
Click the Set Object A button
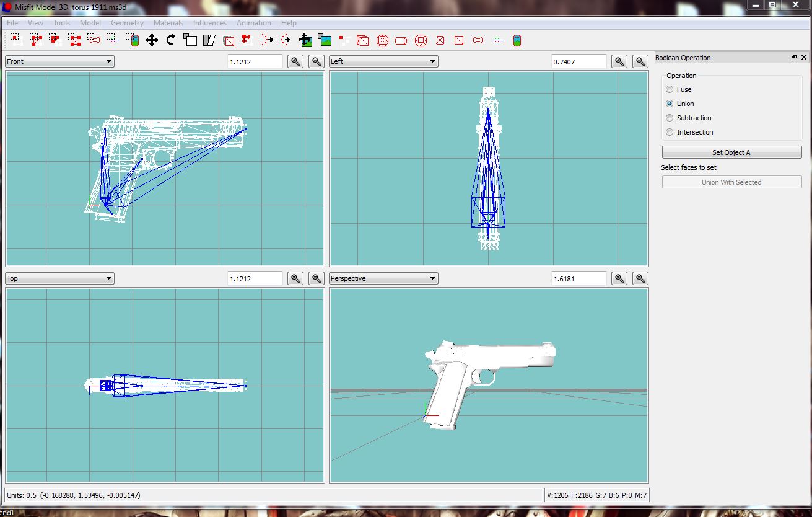click(731, 152)
